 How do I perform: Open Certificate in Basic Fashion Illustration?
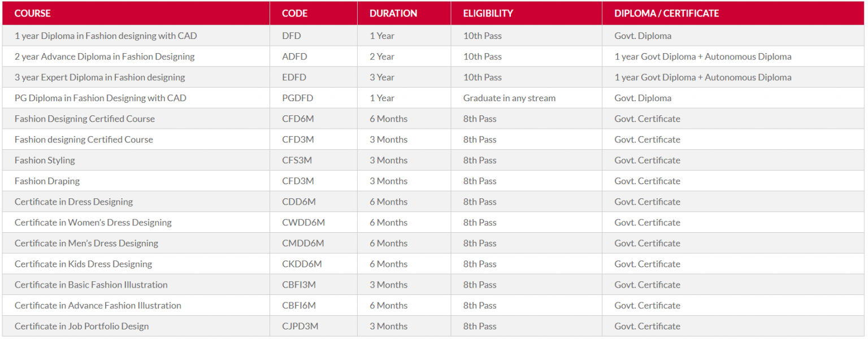coord(91,285)
